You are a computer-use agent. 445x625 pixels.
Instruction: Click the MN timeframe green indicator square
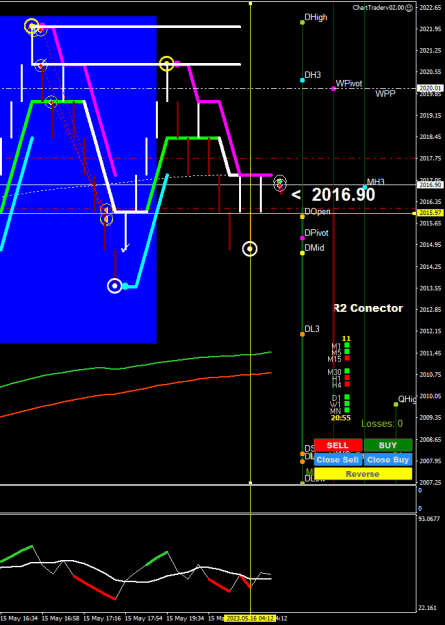347,410
